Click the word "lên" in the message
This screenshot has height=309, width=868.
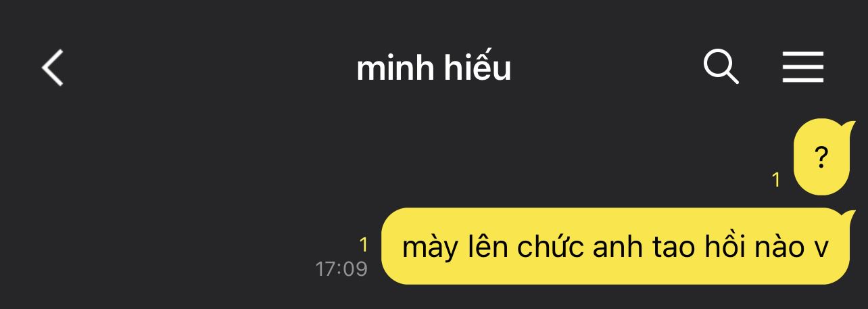pos(487,247)
